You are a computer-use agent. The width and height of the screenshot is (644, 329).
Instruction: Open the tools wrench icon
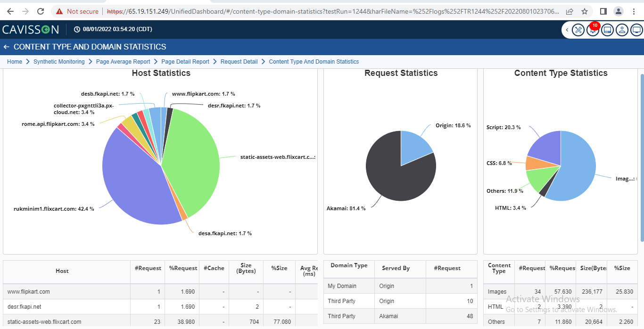tap(578, 30)
